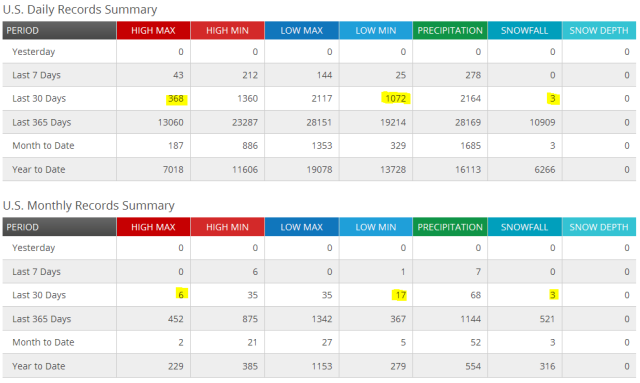Select the cell showing 43
Viewport: 640px width, 383px height.
[153, 75]
